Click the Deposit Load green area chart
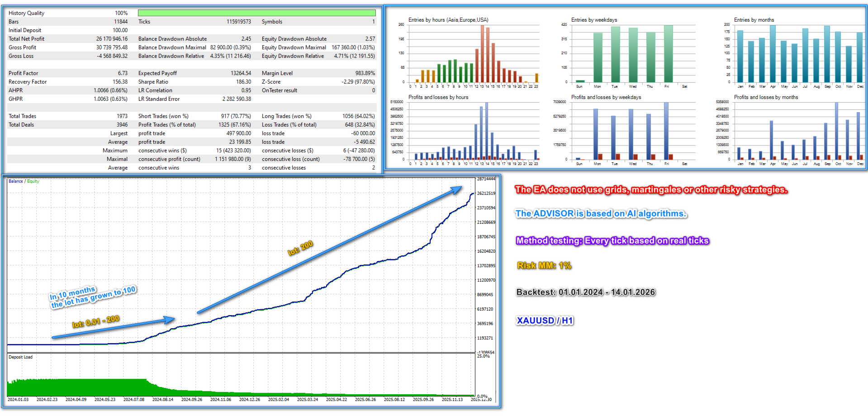 pos(241,387)
